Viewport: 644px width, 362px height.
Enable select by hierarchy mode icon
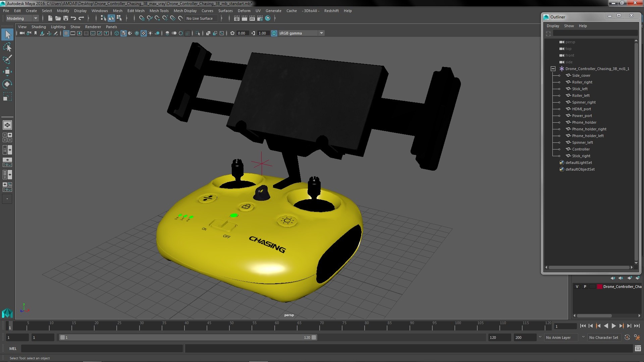point(103,18)
